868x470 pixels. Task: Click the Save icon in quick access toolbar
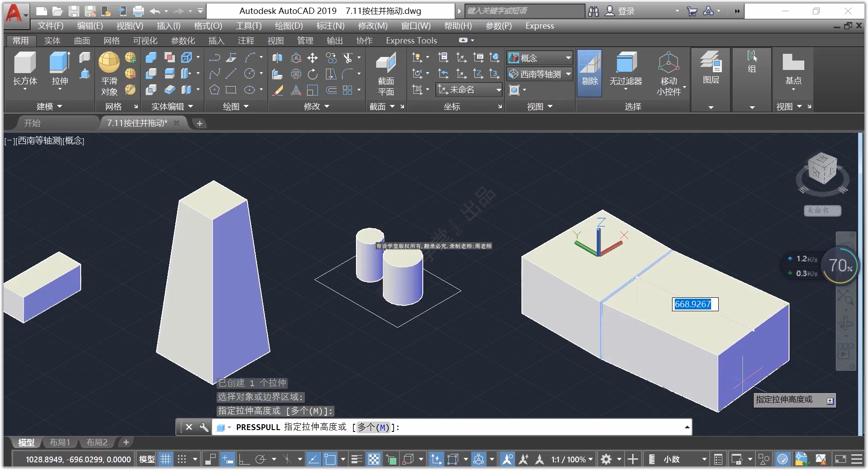tap(74, 11)
